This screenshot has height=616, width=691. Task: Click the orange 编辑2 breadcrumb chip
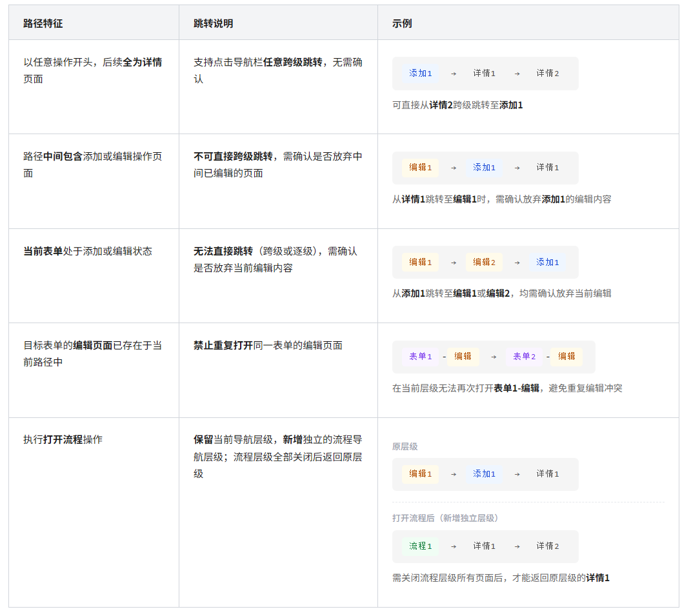[484, 263]
